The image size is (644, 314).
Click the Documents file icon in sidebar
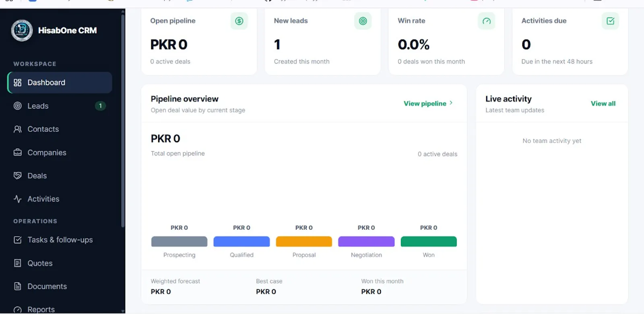coord(17,286)
